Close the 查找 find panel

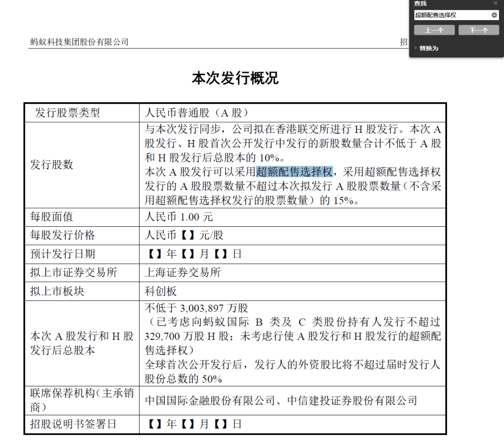[496, 3]
